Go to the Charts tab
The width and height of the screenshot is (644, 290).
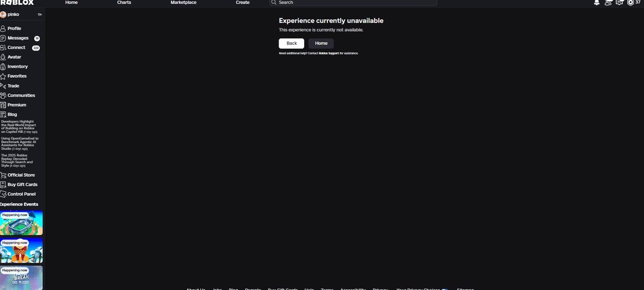(x=124, y=2)
